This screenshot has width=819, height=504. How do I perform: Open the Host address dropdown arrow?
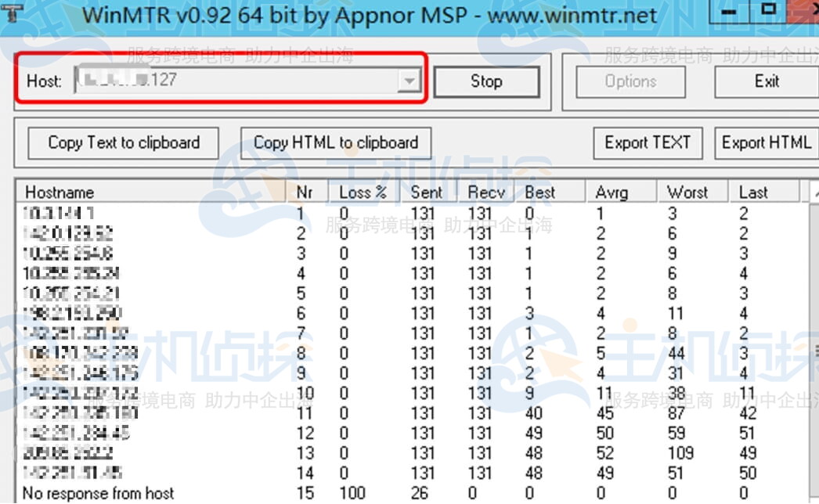pos(409,81)
